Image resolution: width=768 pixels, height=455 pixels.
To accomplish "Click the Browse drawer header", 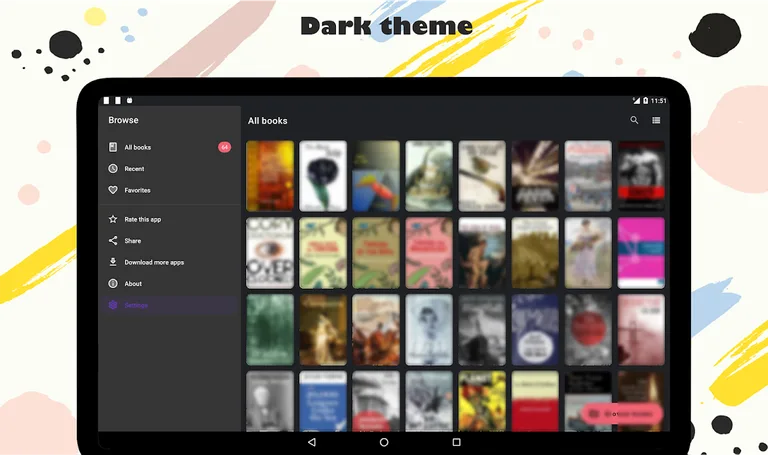I will [123, 120].
